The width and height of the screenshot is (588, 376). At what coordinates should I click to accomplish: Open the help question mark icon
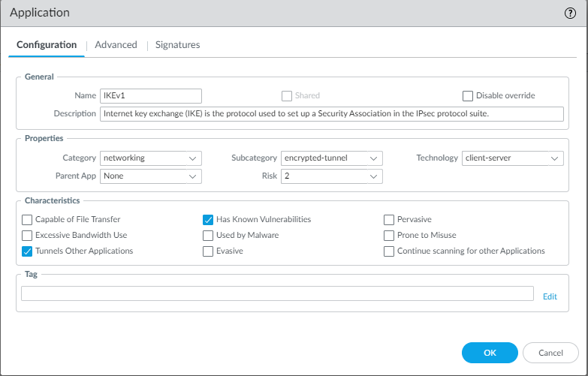tap(570, 13)
